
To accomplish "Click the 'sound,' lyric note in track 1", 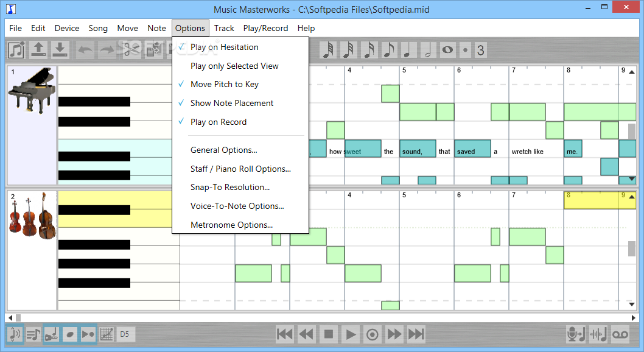I will coord(418,148).
